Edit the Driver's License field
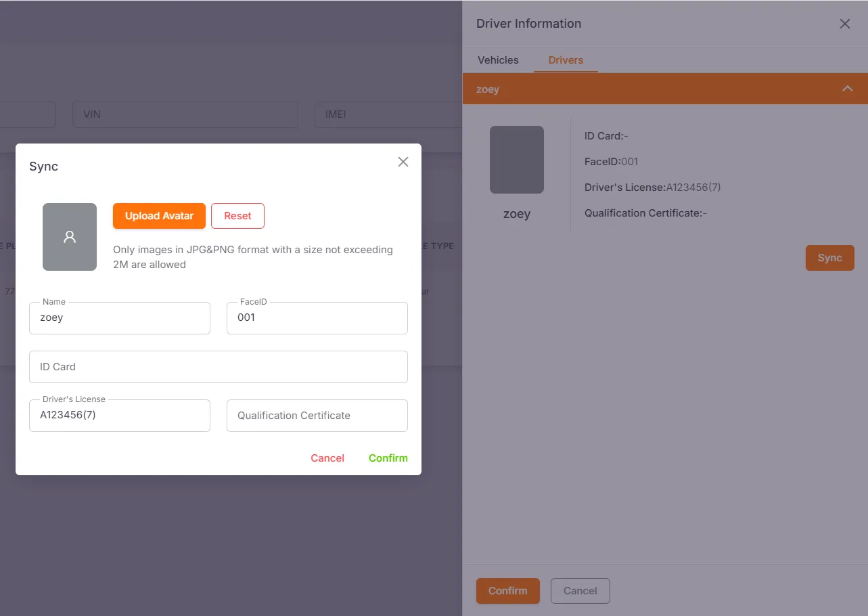This screenshot has width=868, height=616. tap(120, 416)
